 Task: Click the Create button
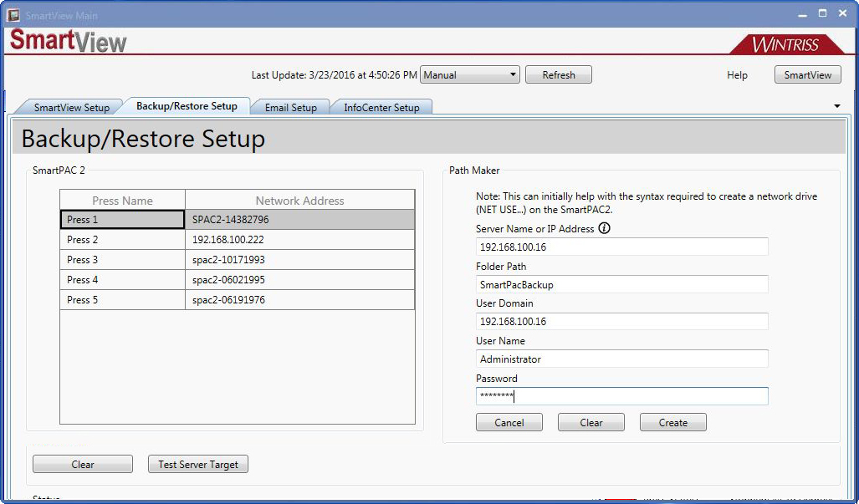click(672, 422)
